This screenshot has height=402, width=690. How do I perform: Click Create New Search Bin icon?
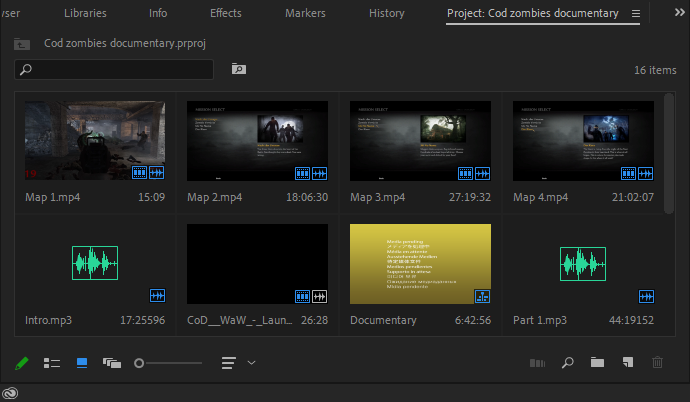239,69
